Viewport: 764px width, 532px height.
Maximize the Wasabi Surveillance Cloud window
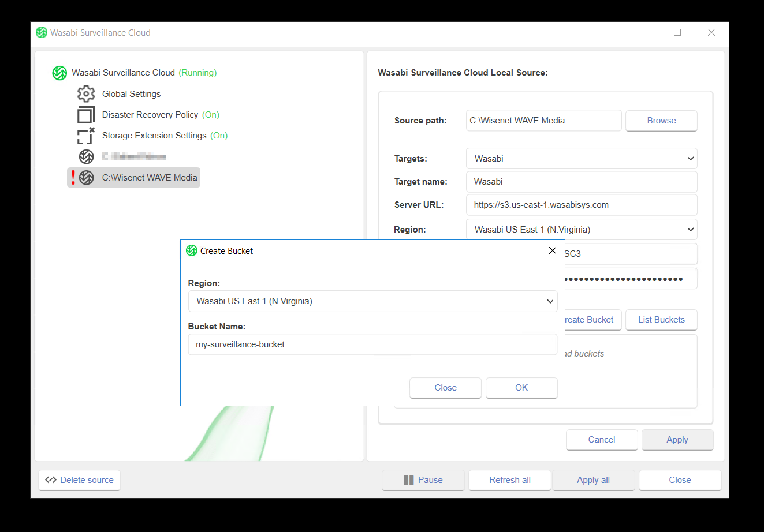(677, 32)
